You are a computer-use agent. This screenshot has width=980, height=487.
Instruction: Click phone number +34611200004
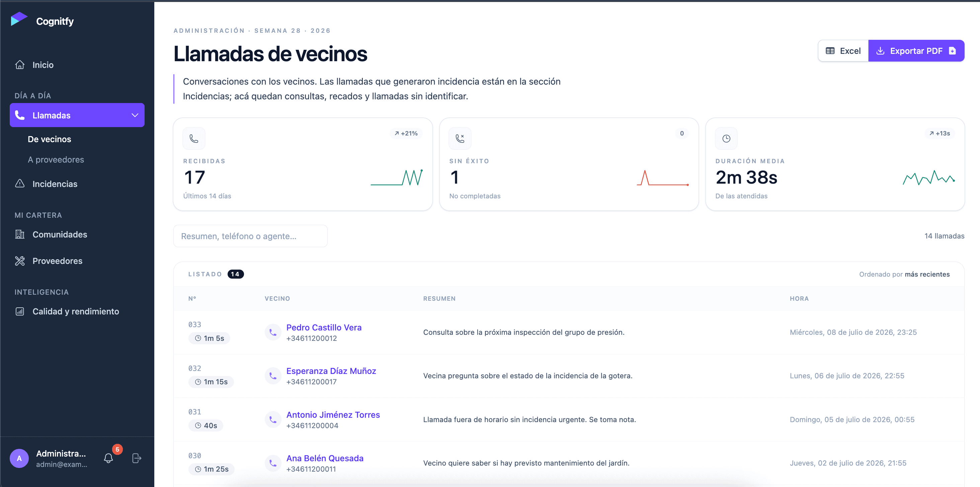pos(312,426)
